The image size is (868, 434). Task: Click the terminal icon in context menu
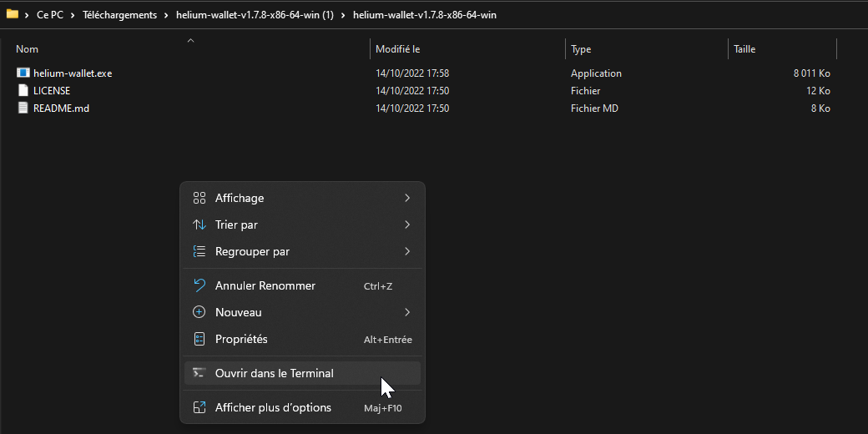pos(199,374)
